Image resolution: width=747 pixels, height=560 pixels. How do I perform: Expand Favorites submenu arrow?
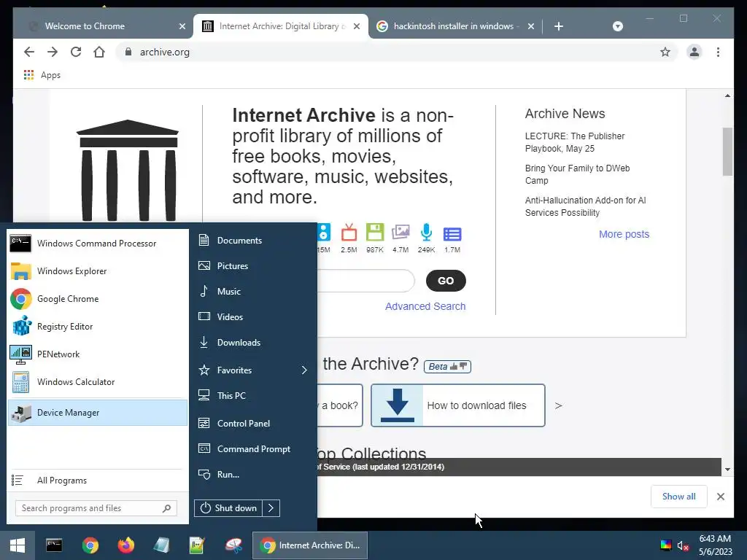(x=304, y=370)
